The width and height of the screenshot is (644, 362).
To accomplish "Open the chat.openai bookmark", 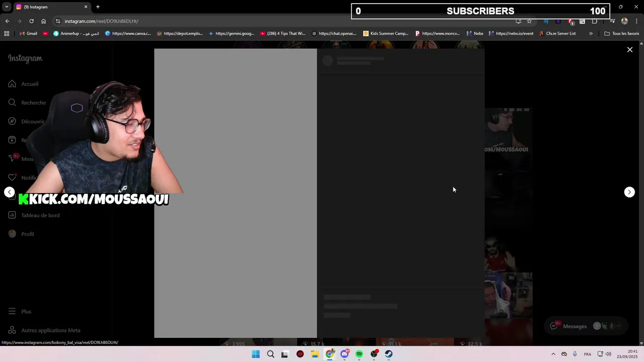I will pos(334,34).
